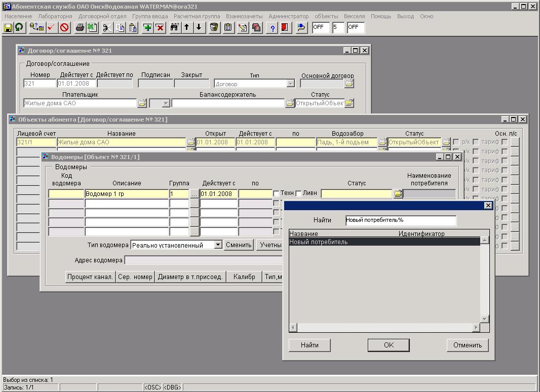Open the Лаборатория menu

click(x=55, y=16)
